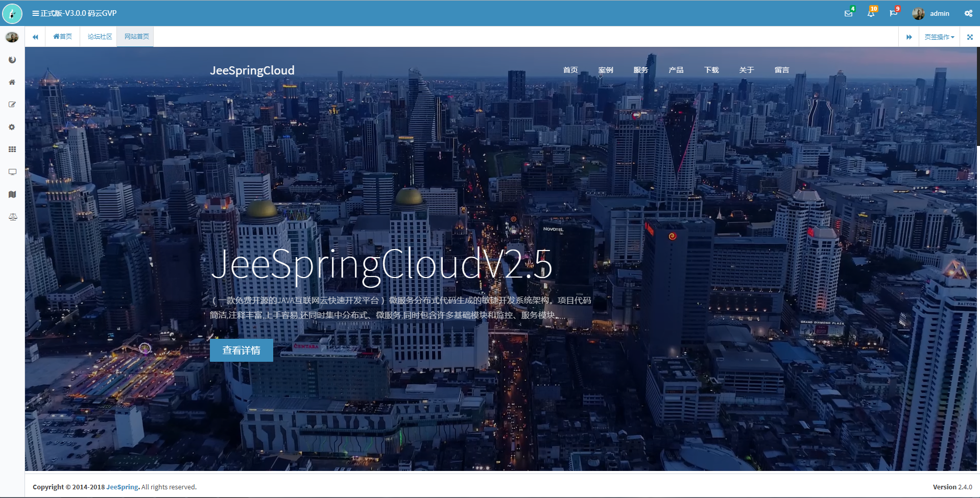The width and height of the screenshot is (980, 498).
Task: Click the app logo in the top-left corner
Action: [x=12, y=14]
